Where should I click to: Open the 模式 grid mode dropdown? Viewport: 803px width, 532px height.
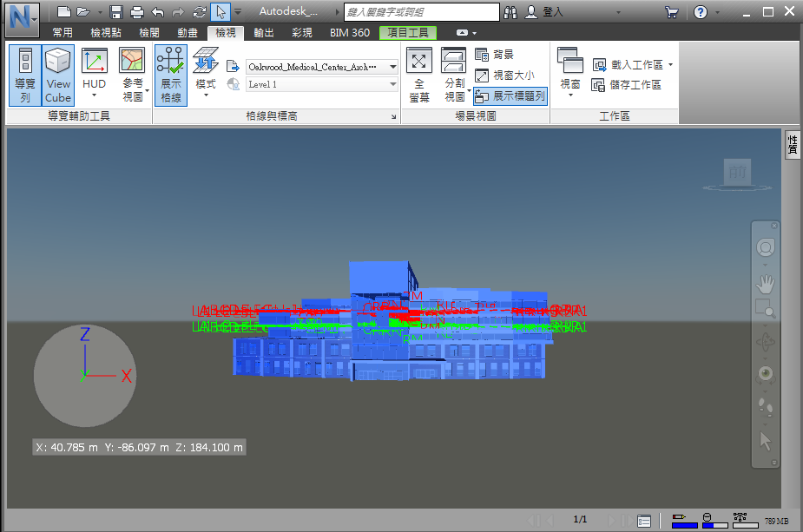[206, 73]
